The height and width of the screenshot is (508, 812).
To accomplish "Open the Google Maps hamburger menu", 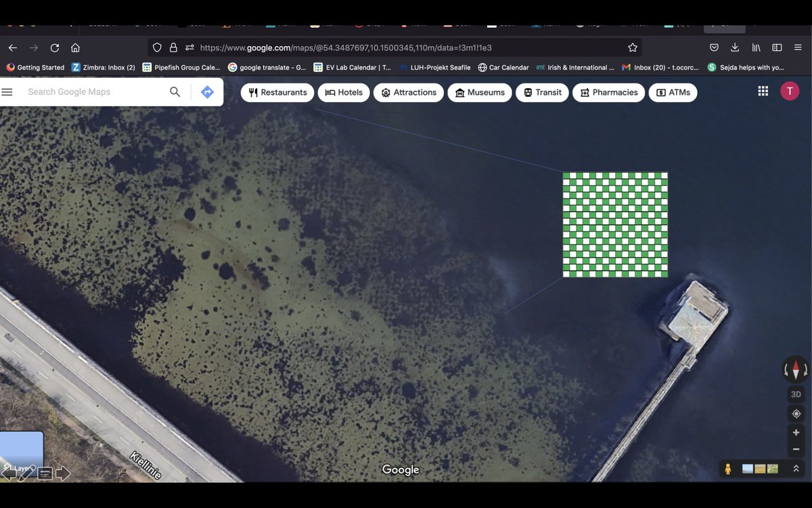I will tap(7, 91).
